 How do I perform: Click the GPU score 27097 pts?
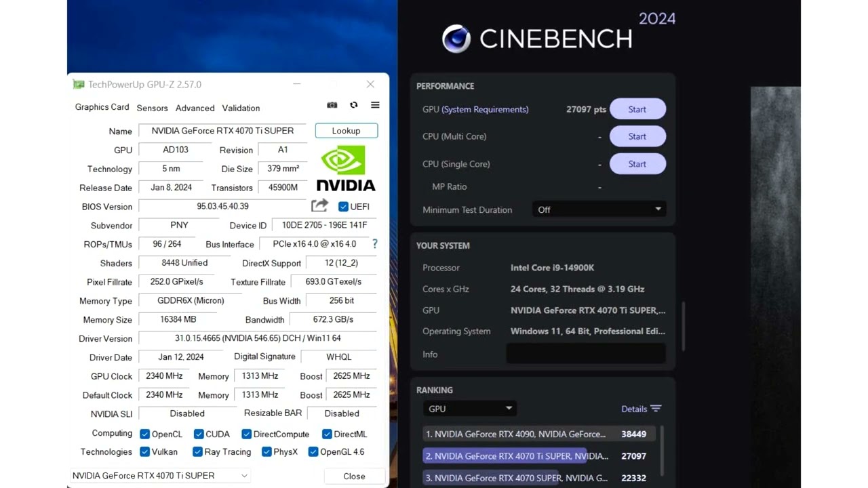586,109
